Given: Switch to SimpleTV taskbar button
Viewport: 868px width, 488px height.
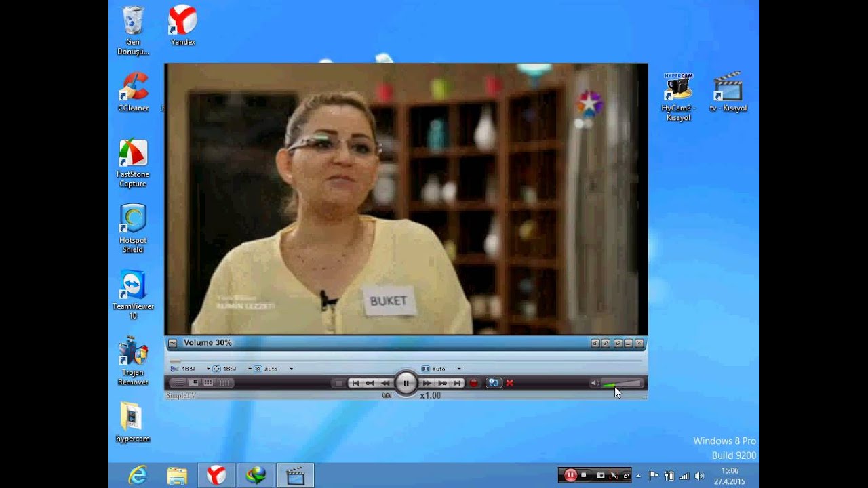Looking at the screenshot, I should [x=295, y=476].
